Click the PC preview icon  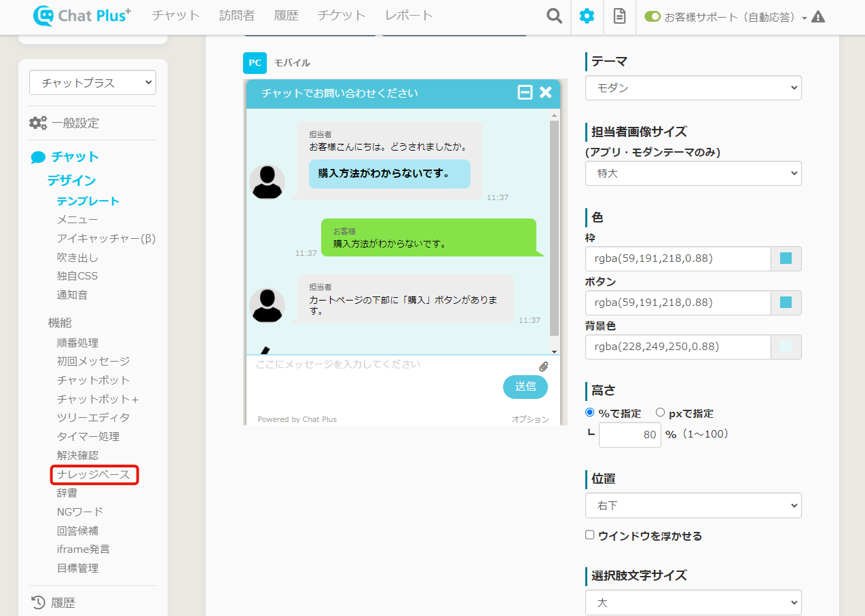point(255,63)
